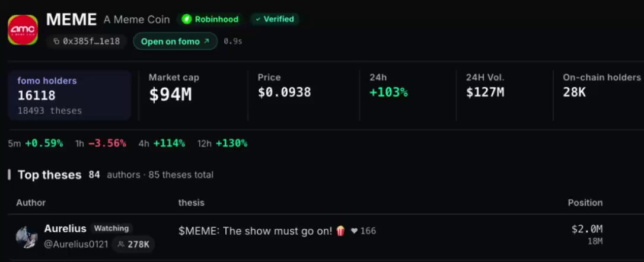Copy the 0x385f…1e18 contract address
644x262 pixels.
pos(87,41)
